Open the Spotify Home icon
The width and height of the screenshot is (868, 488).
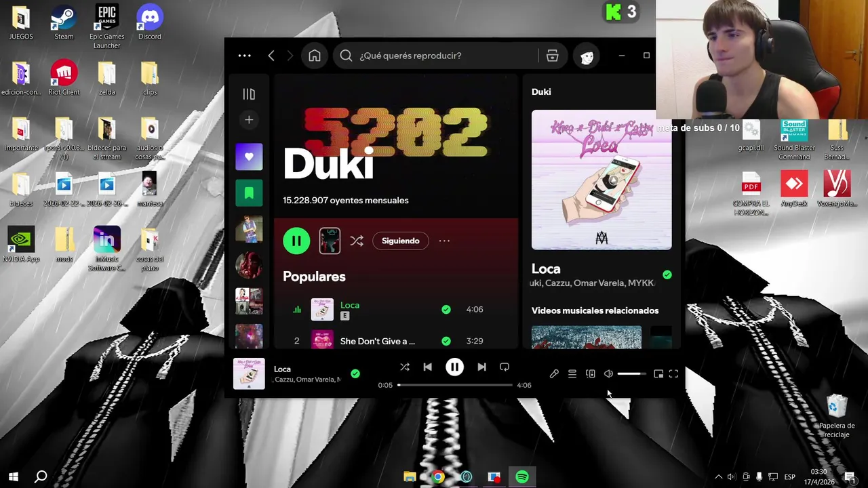click(x=315, y=56)
